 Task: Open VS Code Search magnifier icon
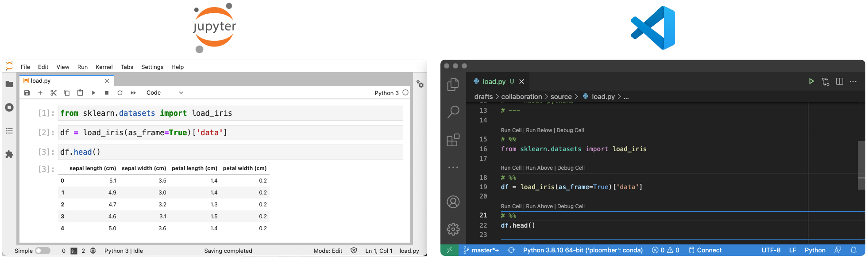pyautogui.click(x=453, y=112)
